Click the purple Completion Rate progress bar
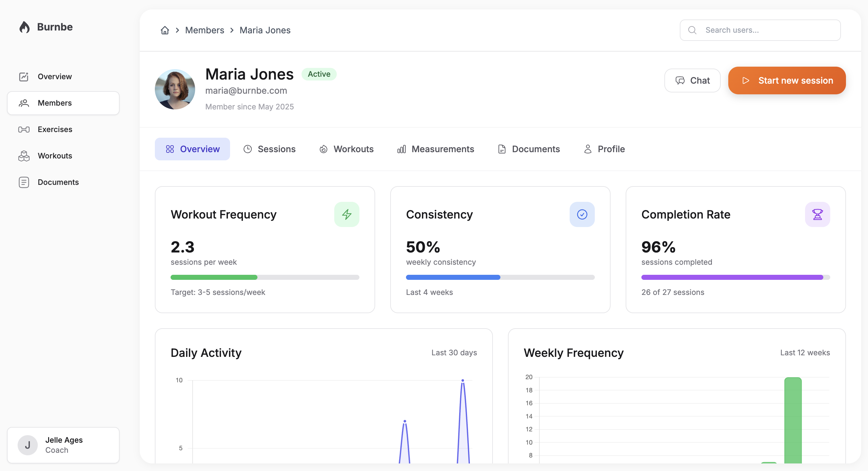The image size is (868, 471). point(736,277)
